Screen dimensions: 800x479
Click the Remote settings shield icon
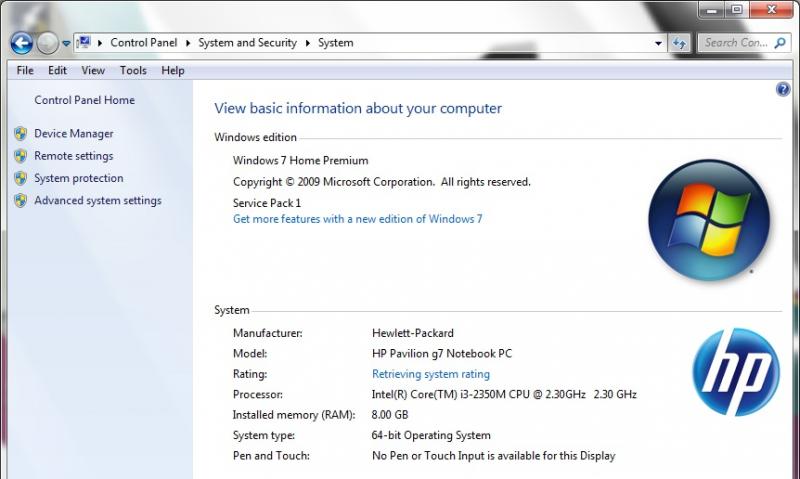tap(20, 156)
